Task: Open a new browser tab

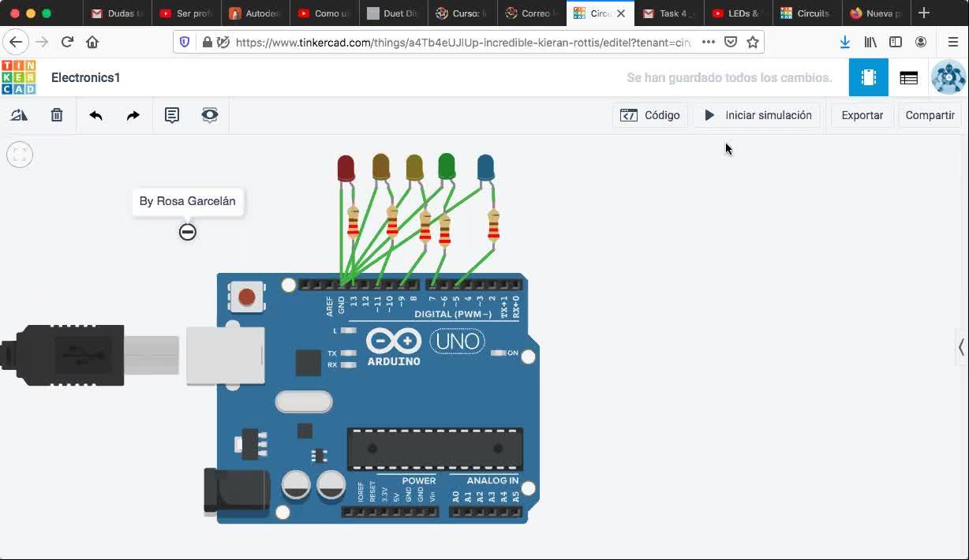Action: tap(924, 13)
